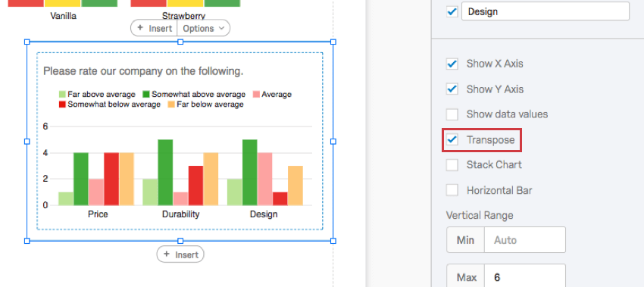Click the Somewhat above average legend swatch
The height and width of the screenshot is (287, 644).
pos(146,95)
